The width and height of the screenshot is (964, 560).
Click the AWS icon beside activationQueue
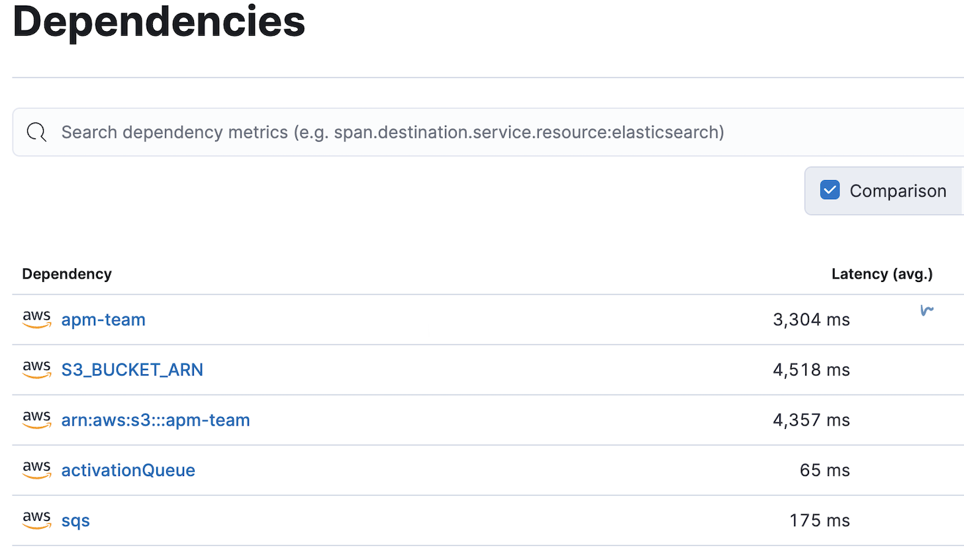36,470
